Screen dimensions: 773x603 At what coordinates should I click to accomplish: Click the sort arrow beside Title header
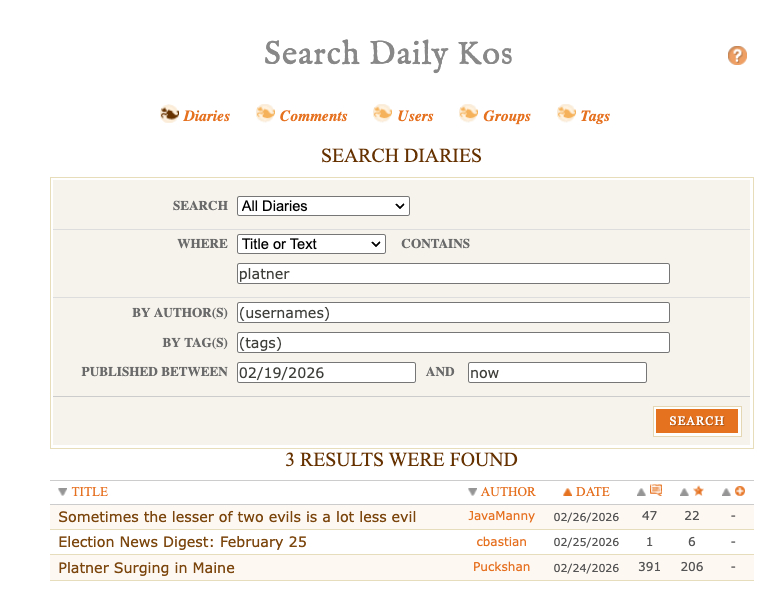tap(63, 492)
